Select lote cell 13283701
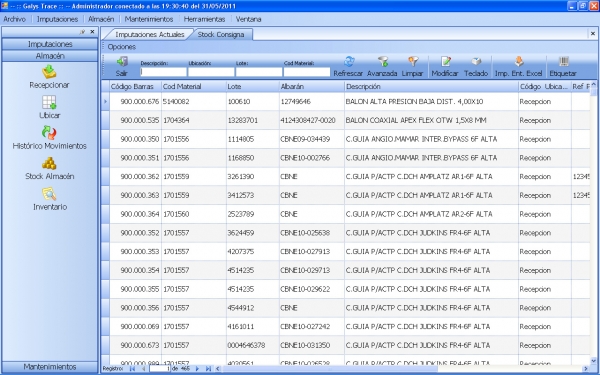 tap(253, 121)
